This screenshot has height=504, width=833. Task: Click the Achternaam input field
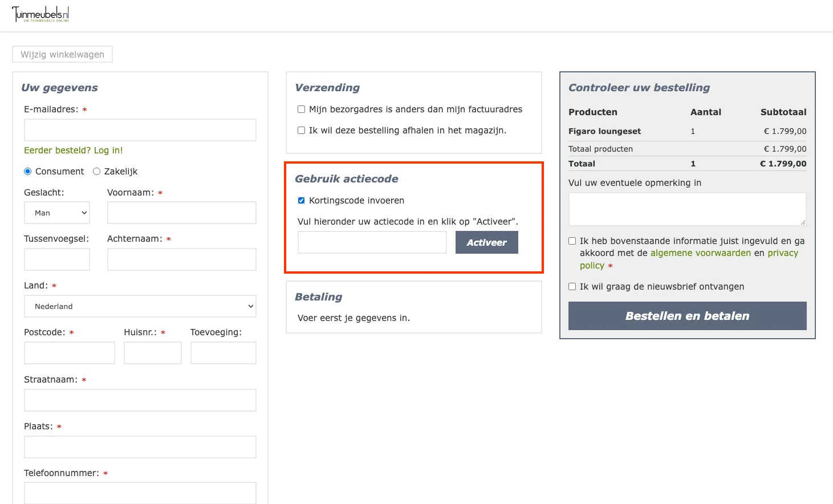[181, 259]
